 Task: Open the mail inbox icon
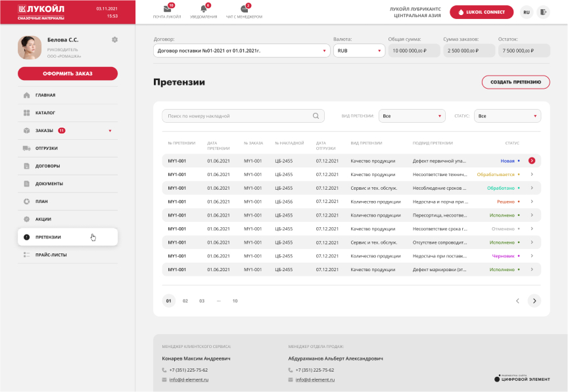click(x=168, y=9)
